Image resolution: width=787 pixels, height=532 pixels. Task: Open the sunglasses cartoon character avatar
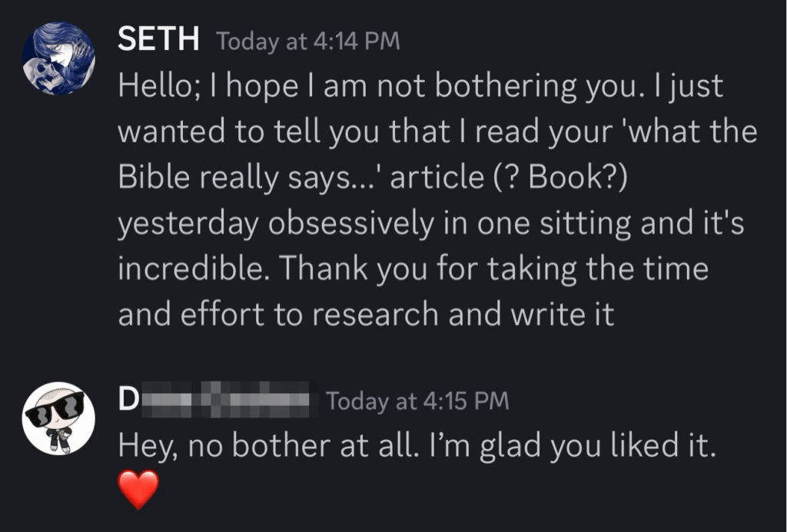pyautogui.click(x=58, y=418)
